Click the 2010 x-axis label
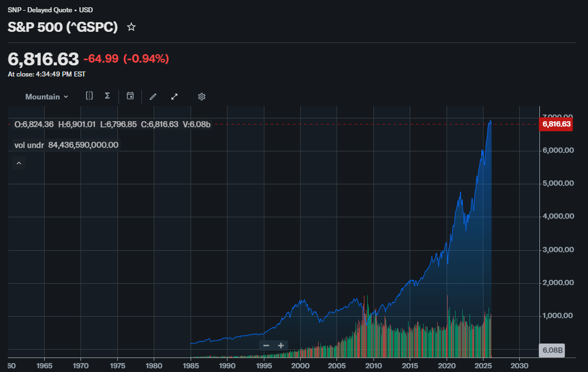The height and width of the screenshot is (372, 588). 373,366
